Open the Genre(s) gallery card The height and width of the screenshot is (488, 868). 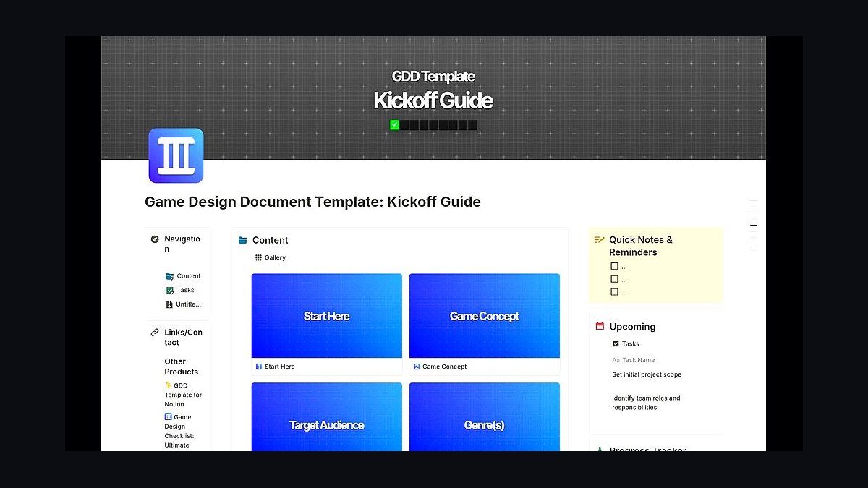[485, 417]
